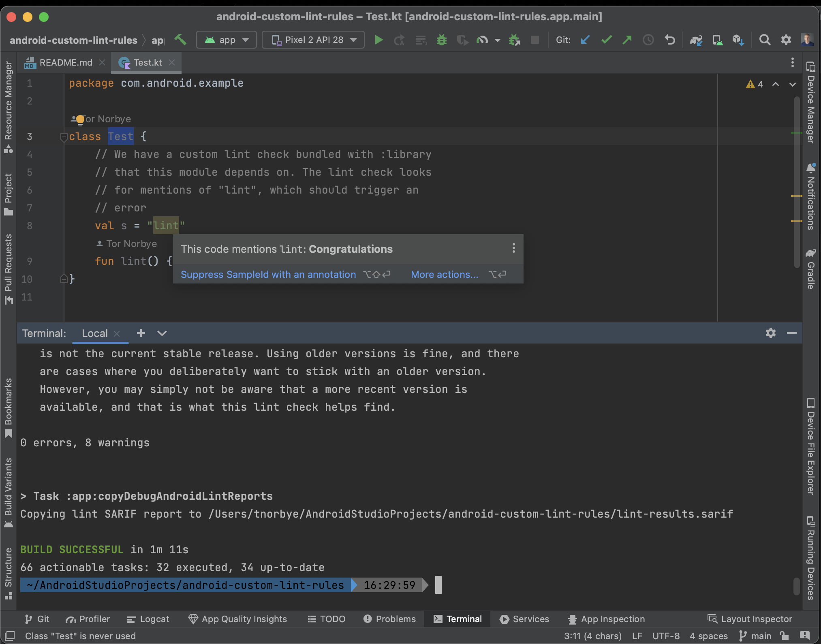821x644 pixels.
Task: Expand the terminal session options chevron
Action: (x=162, y=333)
